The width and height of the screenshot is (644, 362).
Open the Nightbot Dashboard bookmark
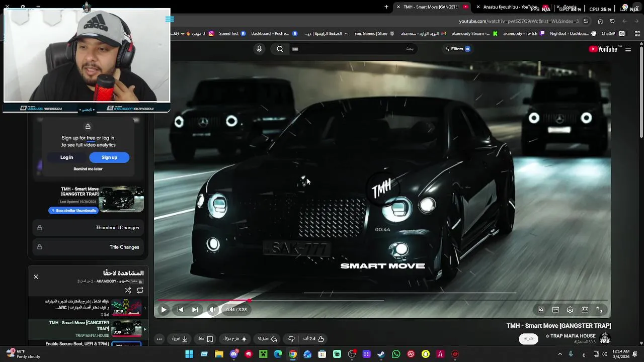[573, 34]
